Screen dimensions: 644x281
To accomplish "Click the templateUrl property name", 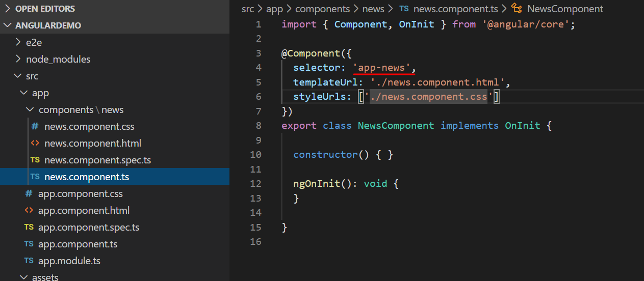I will pyautogui.click(x=326, y=82).
